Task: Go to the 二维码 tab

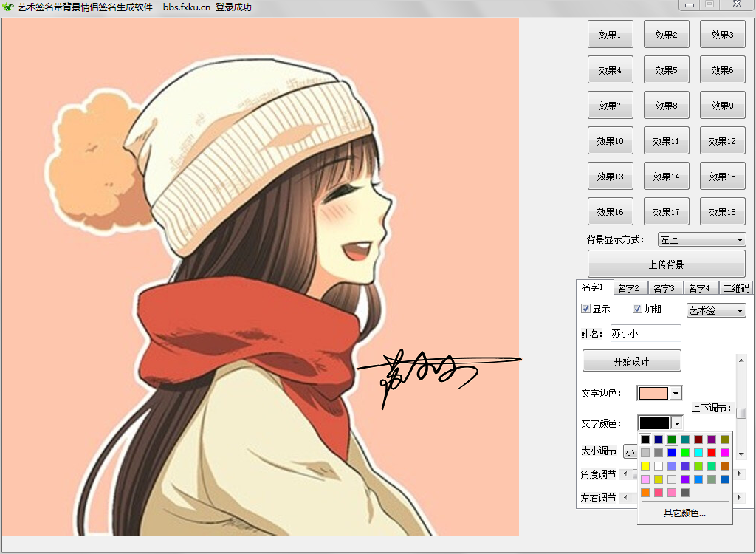Action: (736, 288)
